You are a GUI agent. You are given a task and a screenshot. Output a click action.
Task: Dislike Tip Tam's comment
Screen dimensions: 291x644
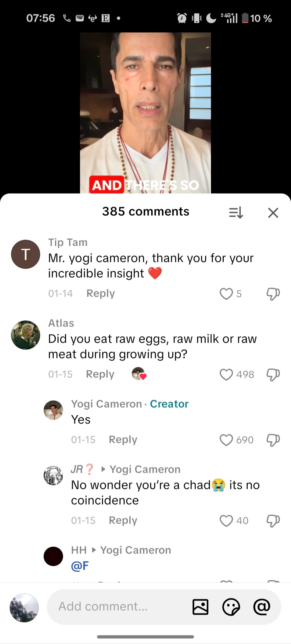tap(273, 294)
